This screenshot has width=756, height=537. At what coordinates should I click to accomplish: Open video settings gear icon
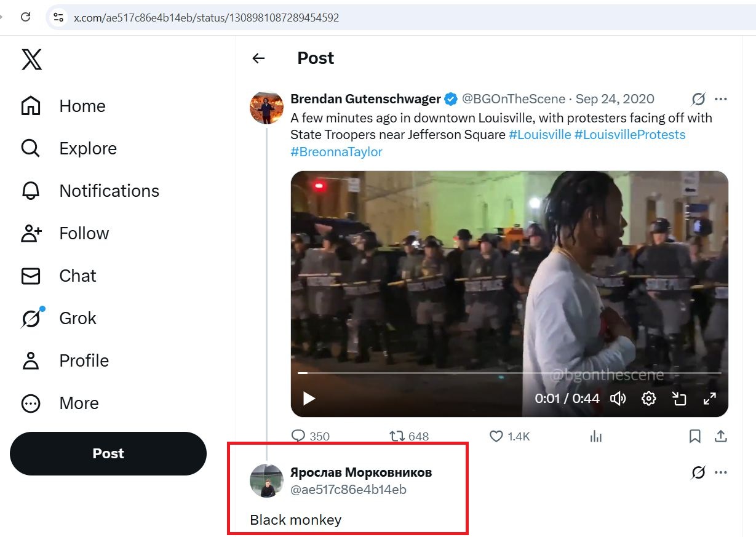click(x=648, y=399)
